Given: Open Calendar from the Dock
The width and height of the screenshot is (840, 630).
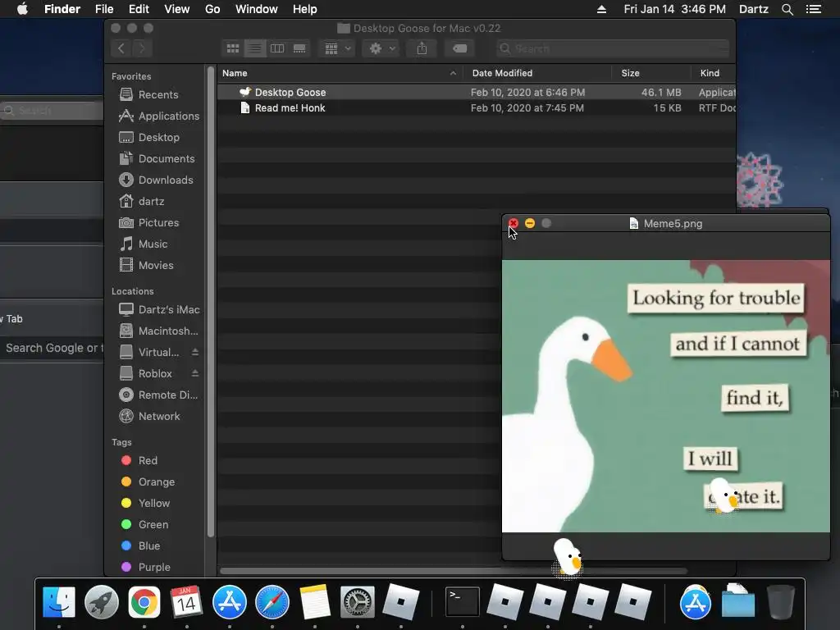Looking at the screenshot, I should [186, 602].
